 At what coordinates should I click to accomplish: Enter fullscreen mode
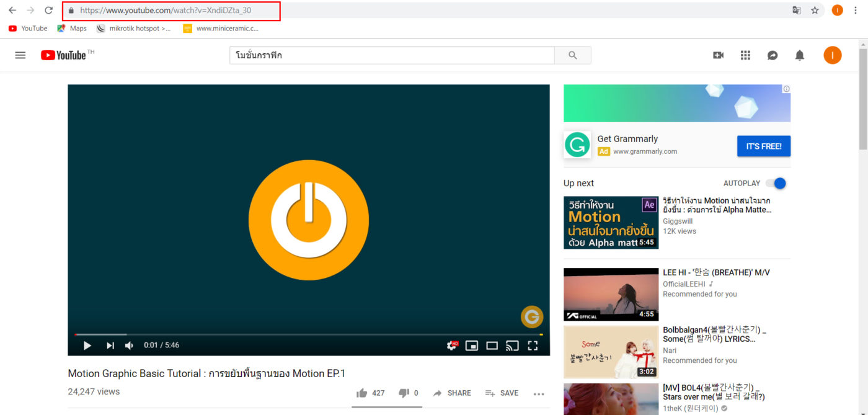[x=533, y=346]
